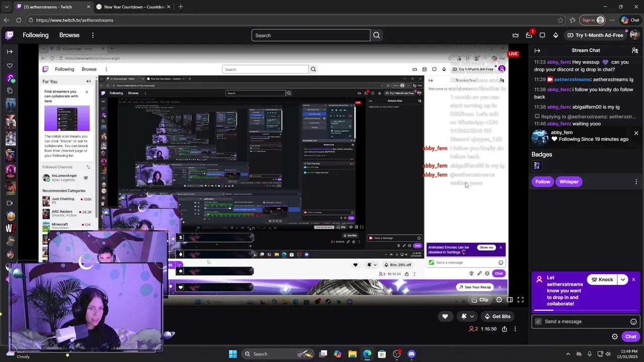Expand the left Twitch side navigation

(10, 51)
